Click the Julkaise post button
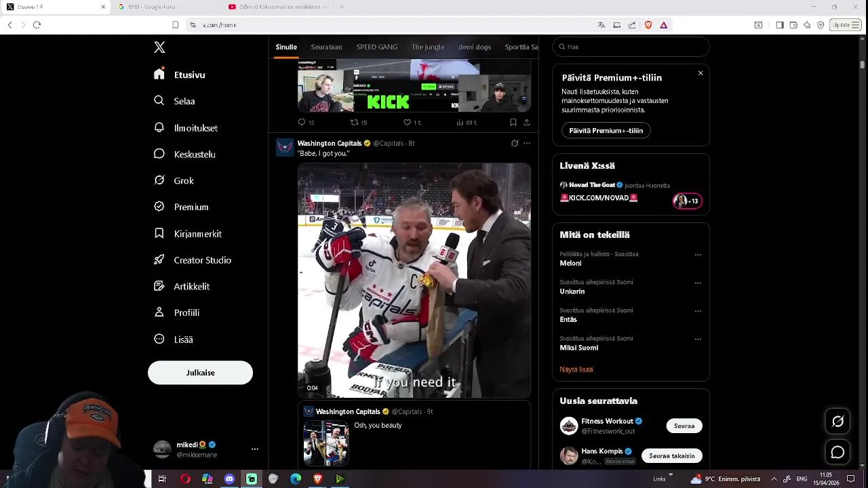 coord(200,373)
